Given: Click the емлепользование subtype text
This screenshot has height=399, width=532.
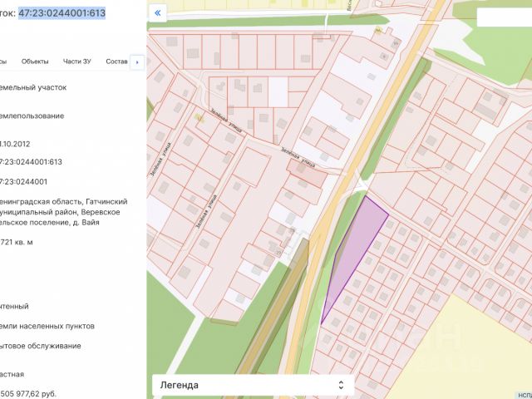Looking at the screenshot, I should [x=32, y=116].
